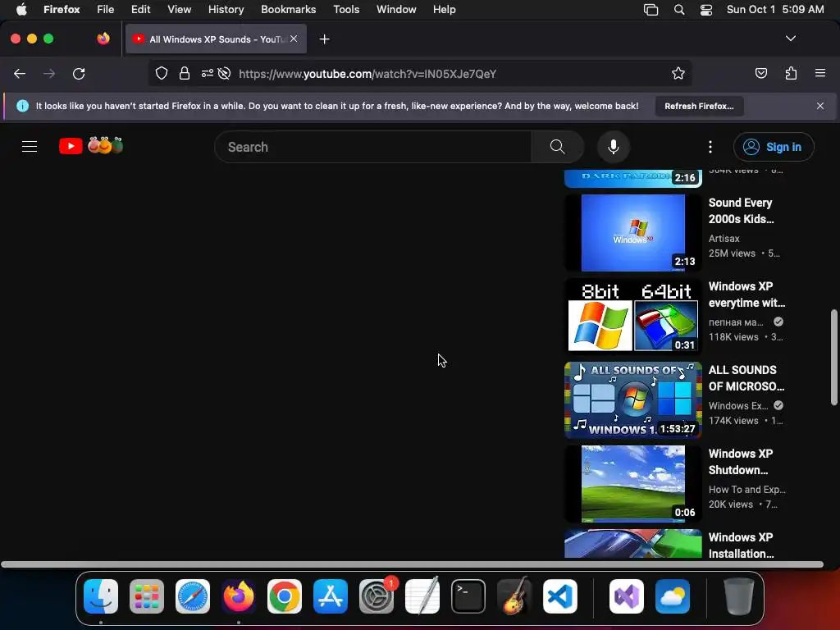This screenshot has width=840, height=630.
Task: Open Stage Manager menu bar icon
Action: [x=651, y=10]
